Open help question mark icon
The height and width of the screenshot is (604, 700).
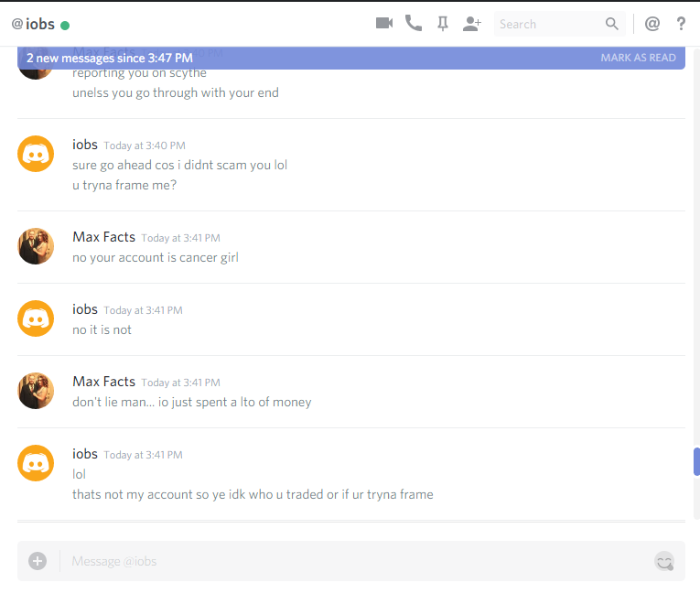pos(681,24)
